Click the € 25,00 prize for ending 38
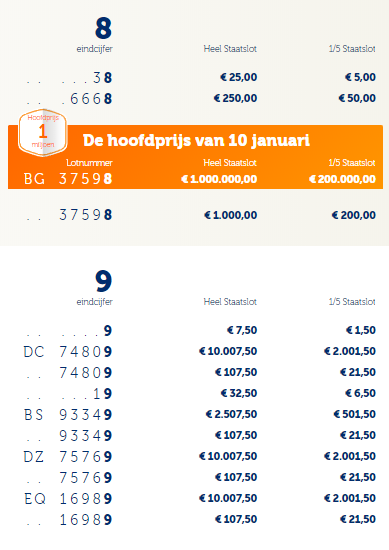Screen dimensions: 389x550 pyautogui.click(x=239, y=77)
